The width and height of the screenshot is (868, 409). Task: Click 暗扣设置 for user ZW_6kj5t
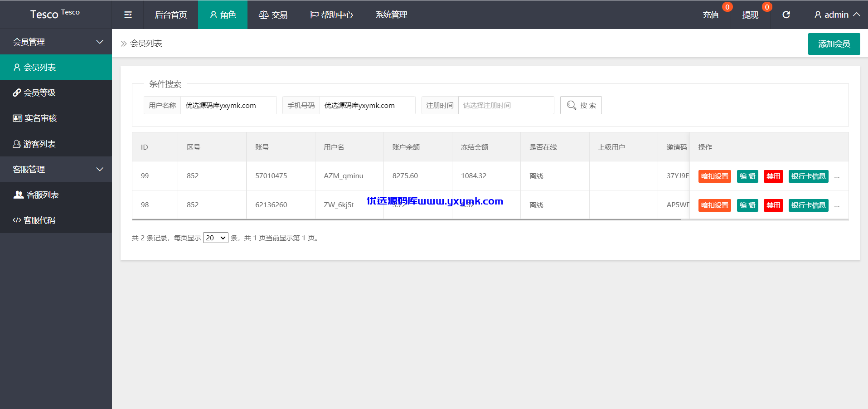tap(714, 205)
